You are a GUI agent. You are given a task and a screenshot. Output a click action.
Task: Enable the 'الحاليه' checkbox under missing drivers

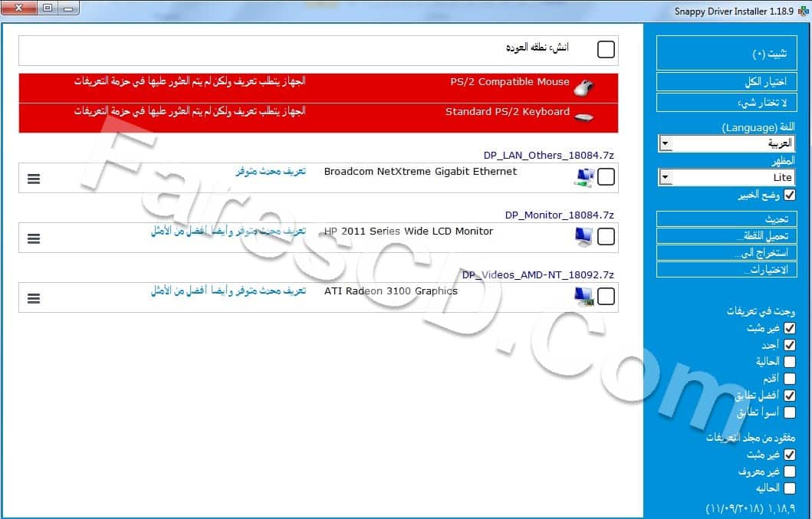click(789, 488)
